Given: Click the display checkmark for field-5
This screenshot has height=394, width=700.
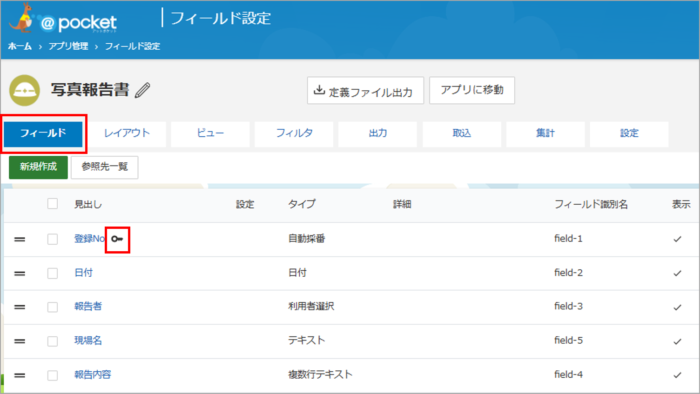Looking at the screenshot, I should point(677,341).
